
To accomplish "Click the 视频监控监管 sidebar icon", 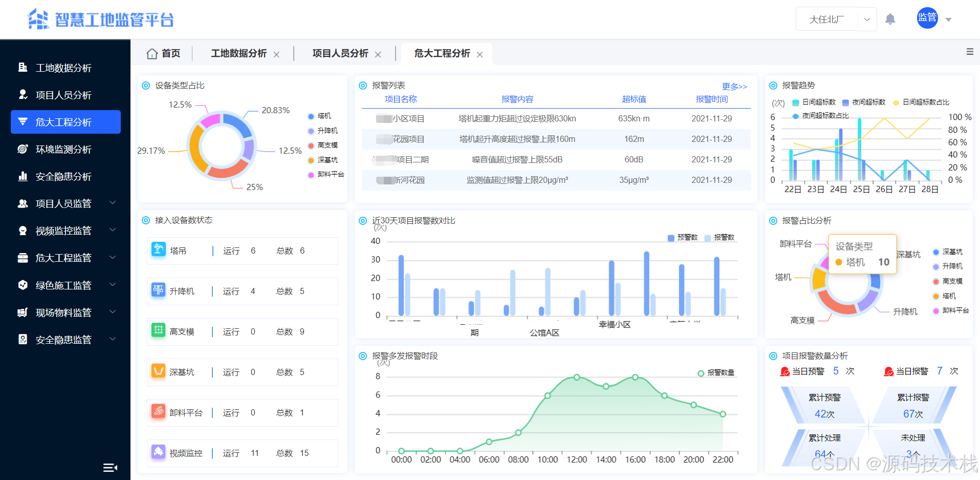I will (x=23, y=230).
